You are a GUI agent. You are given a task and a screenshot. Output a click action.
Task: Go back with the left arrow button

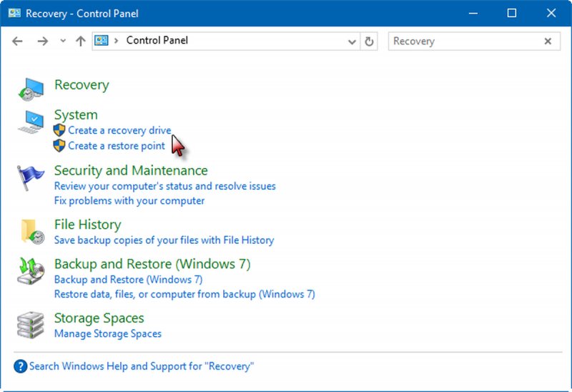(x=17, y=41)
